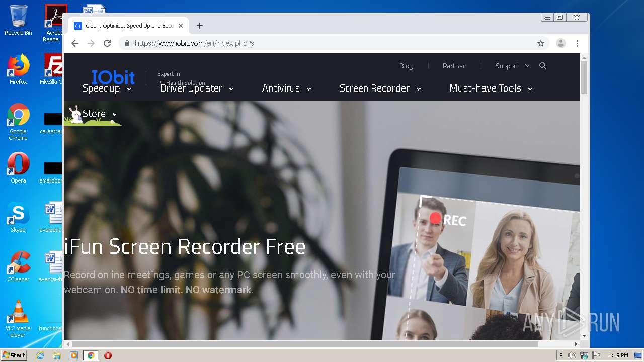Open a new browser tab
This screenshot has width=644, height=362.
coord(200,26)
